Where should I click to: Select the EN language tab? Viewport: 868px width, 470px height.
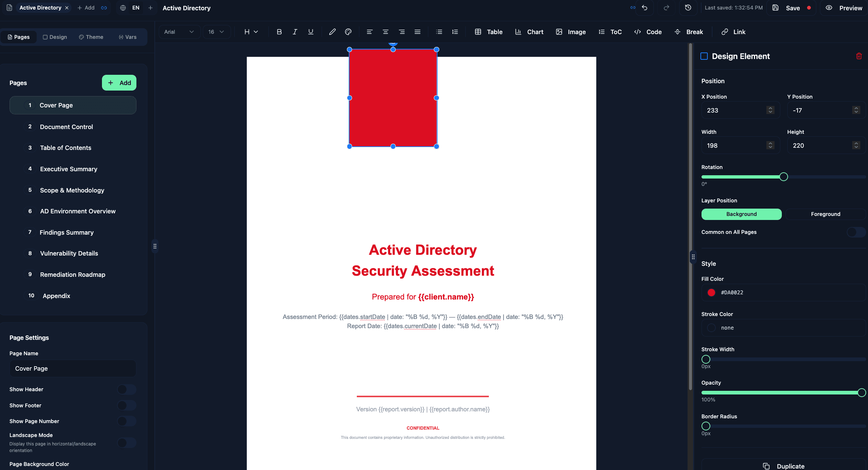(x=136, y=8)
